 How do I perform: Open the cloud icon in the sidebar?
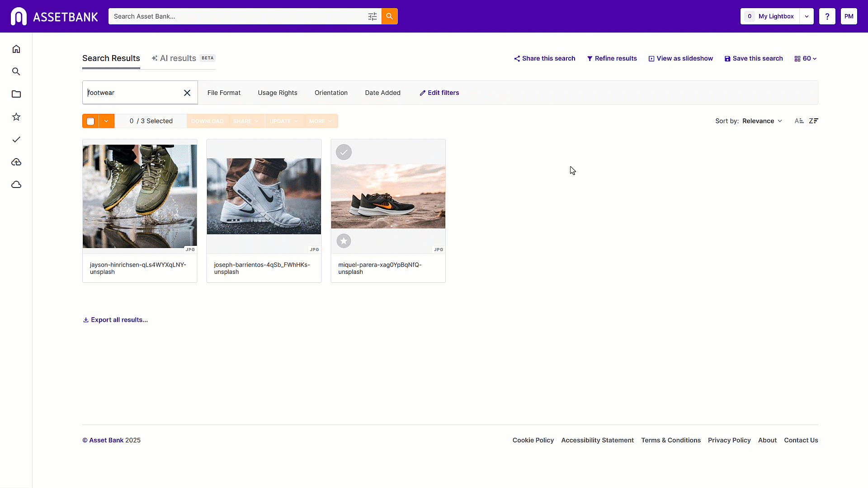click(x=16, y=184)
